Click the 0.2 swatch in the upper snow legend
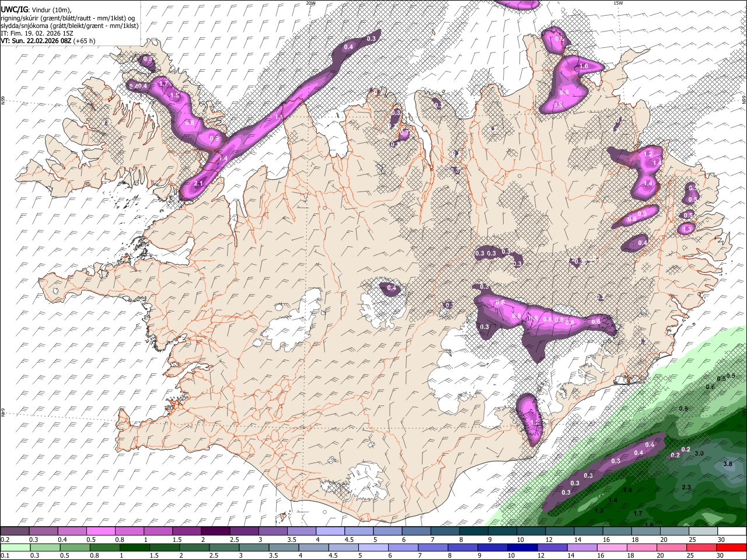 (x=15, y=531)
